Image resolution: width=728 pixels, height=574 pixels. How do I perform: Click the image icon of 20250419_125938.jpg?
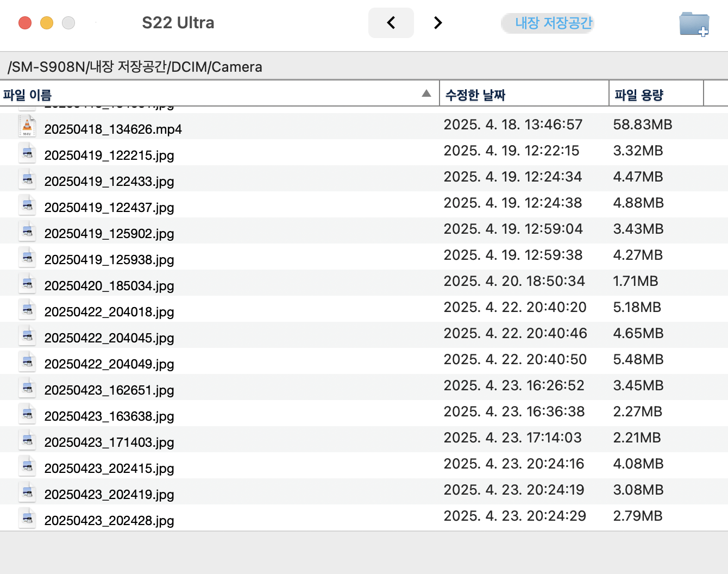pos(27,258)
